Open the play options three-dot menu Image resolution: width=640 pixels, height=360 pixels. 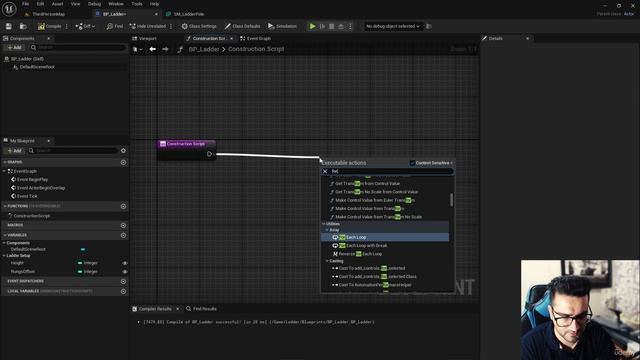tap(350, 26)
